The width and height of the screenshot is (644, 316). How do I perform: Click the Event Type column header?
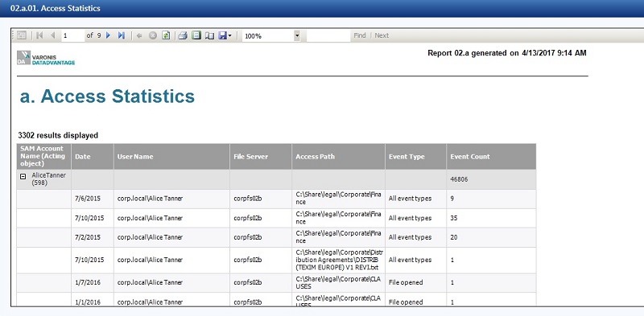click(x=415, y=156)
